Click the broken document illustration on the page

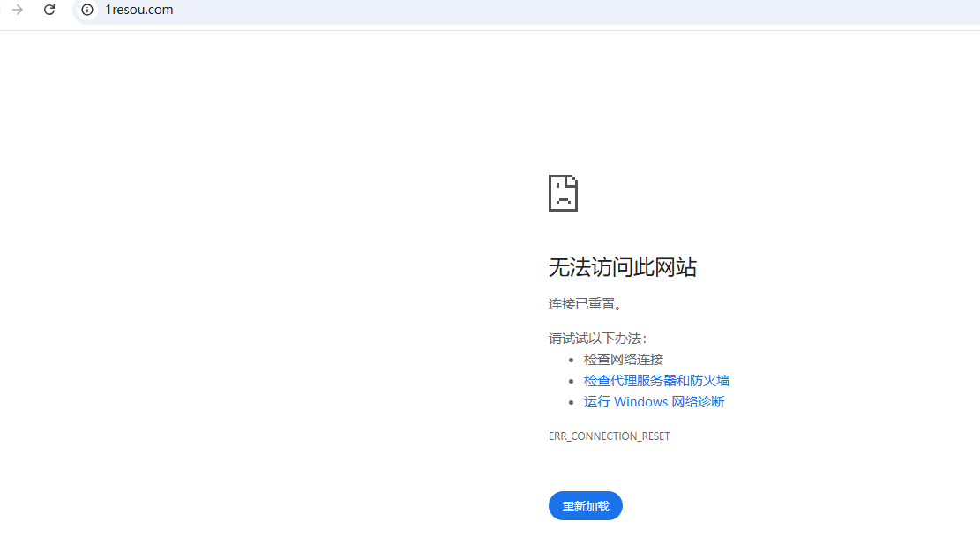[564, 192]
